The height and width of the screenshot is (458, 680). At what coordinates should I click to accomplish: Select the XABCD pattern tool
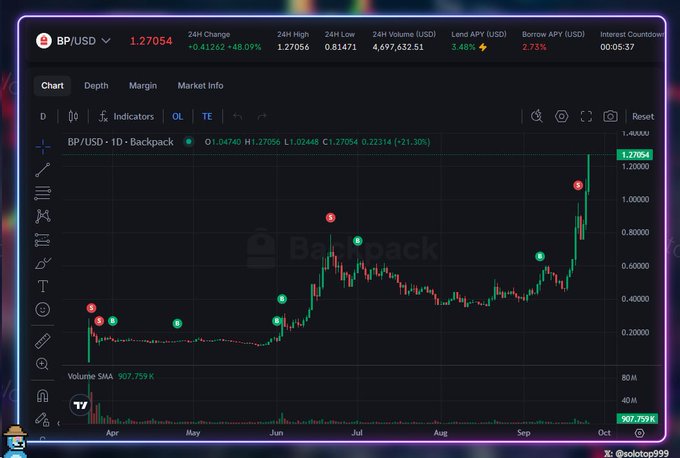click(x=42, y=216)
